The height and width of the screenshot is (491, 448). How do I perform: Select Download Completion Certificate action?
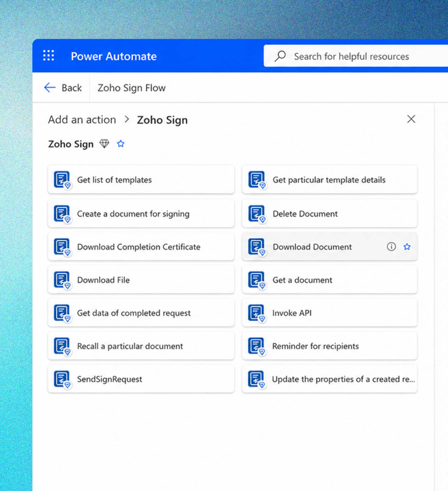pyautogui.click(x=141, y=247)
